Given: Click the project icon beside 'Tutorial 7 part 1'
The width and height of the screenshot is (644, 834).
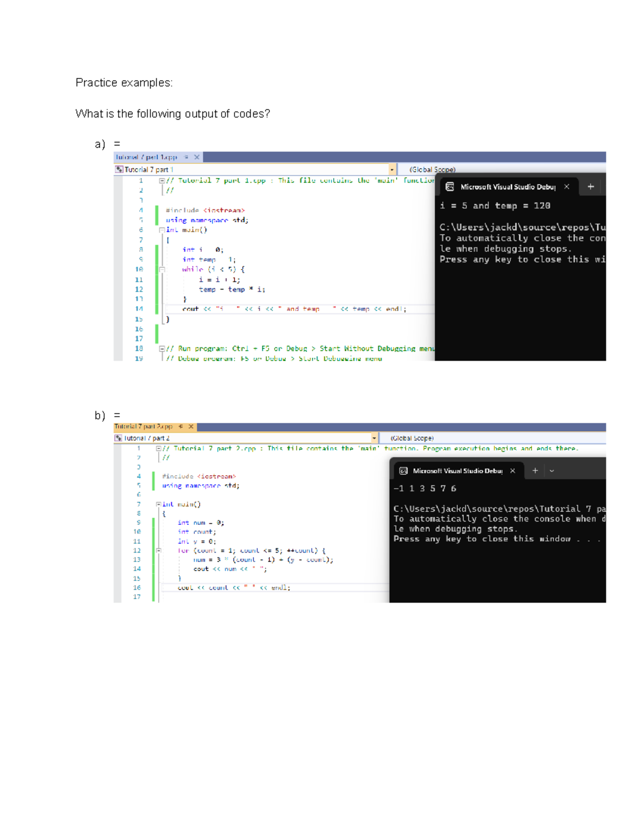Looking at the screenshot, I should tap(119, 169).
